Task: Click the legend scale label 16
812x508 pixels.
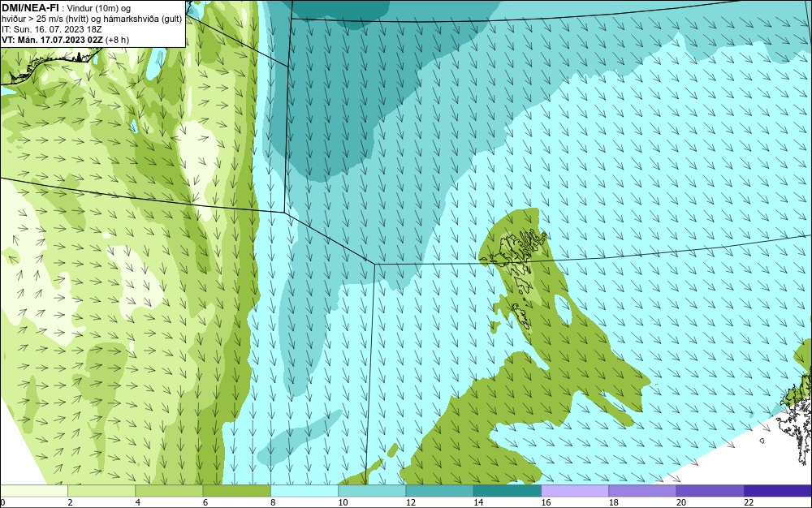Action: pos(546,502)
